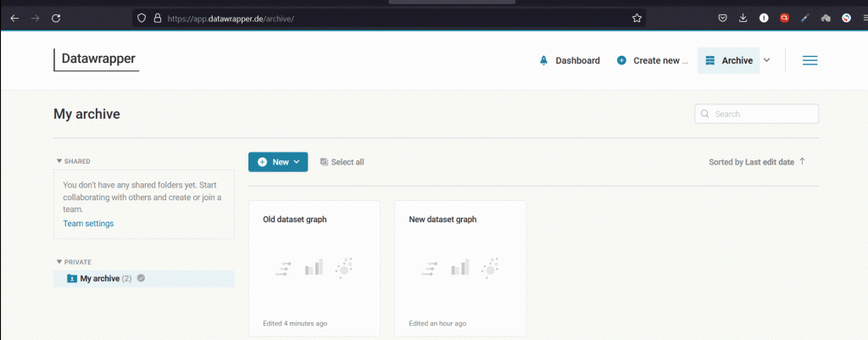Select My archive folder
The image size is (868, 340).
(100, 278)
